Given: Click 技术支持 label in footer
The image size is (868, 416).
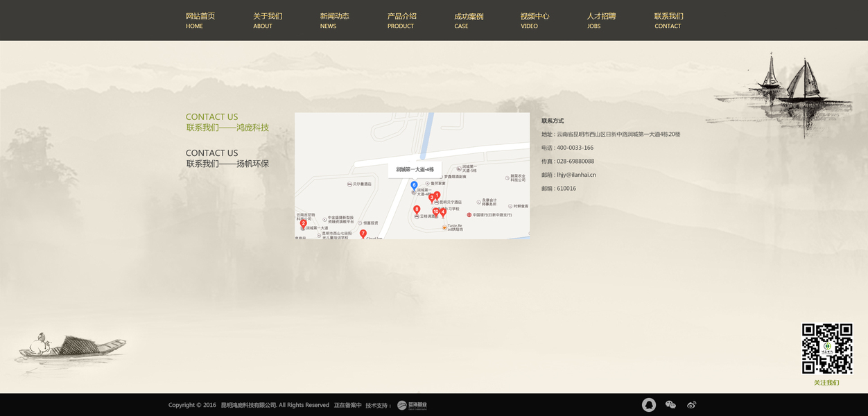Looking at the screenshot, I should point(379,405).
